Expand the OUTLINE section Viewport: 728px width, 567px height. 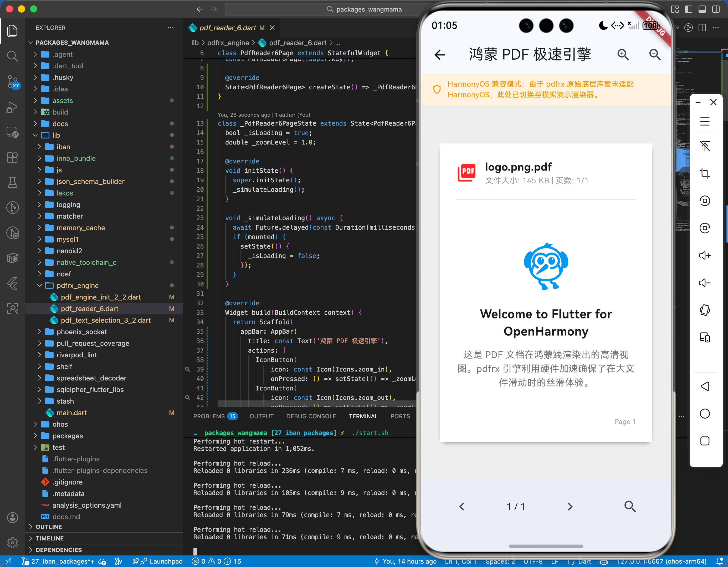pos(49,527)
